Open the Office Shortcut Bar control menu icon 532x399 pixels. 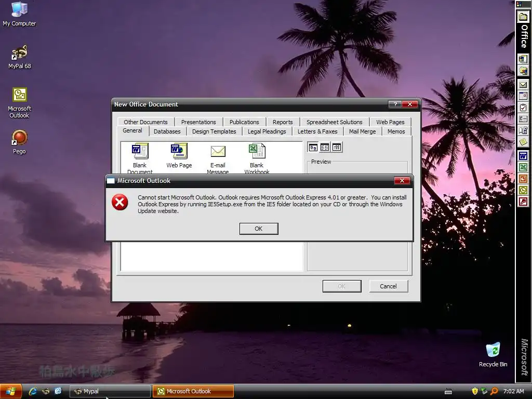click(x=520, y=4)
